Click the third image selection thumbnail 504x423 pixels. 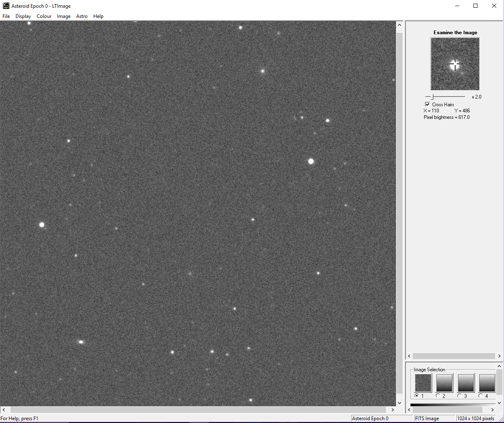[x=466, y=383]
